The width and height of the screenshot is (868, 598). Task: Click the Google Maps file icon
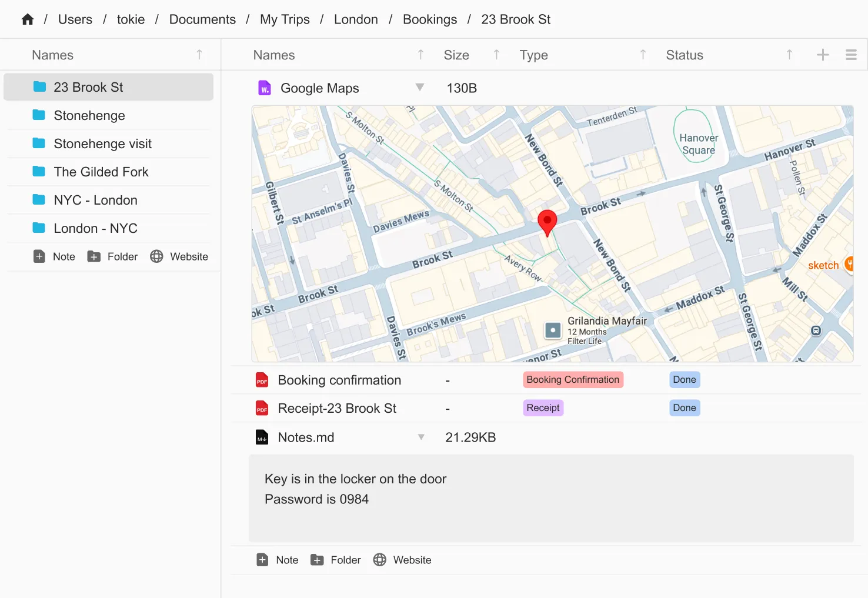(x=265, y=88)
